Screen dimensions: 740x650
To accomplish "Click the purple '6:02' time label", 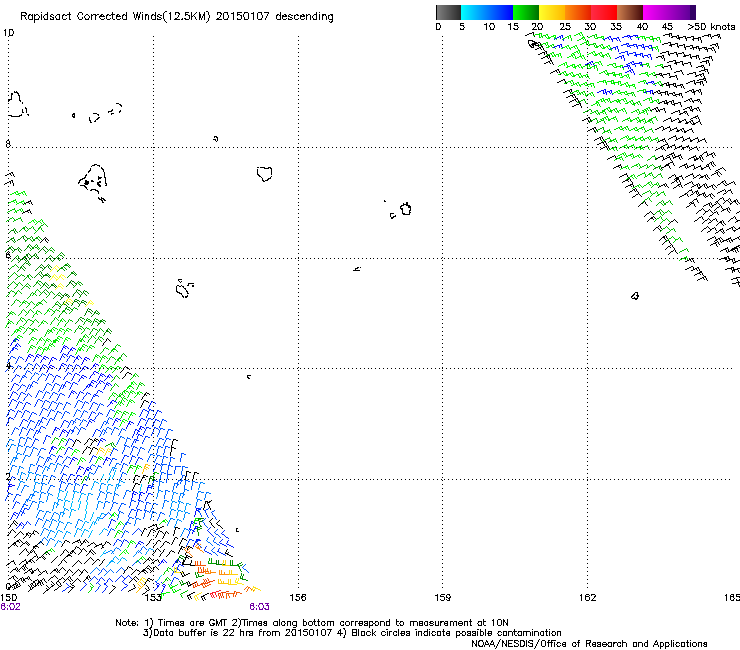I will 10,607.
